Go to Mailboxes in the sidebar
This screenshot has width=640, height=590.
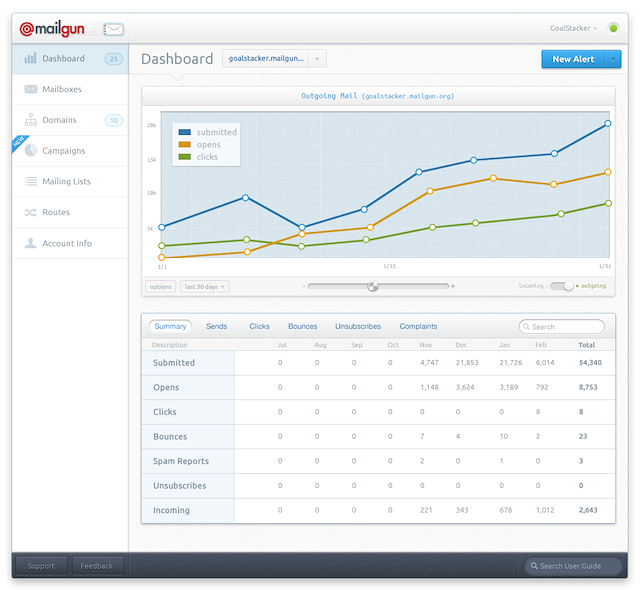coord(70,89)
